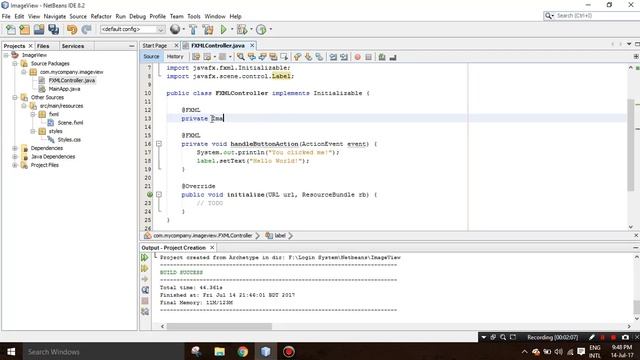Image resolution: width=640 pixels, height=360 pixels.
Task: Switch to the Start Page tab
Action: click(x=155, y=46)
